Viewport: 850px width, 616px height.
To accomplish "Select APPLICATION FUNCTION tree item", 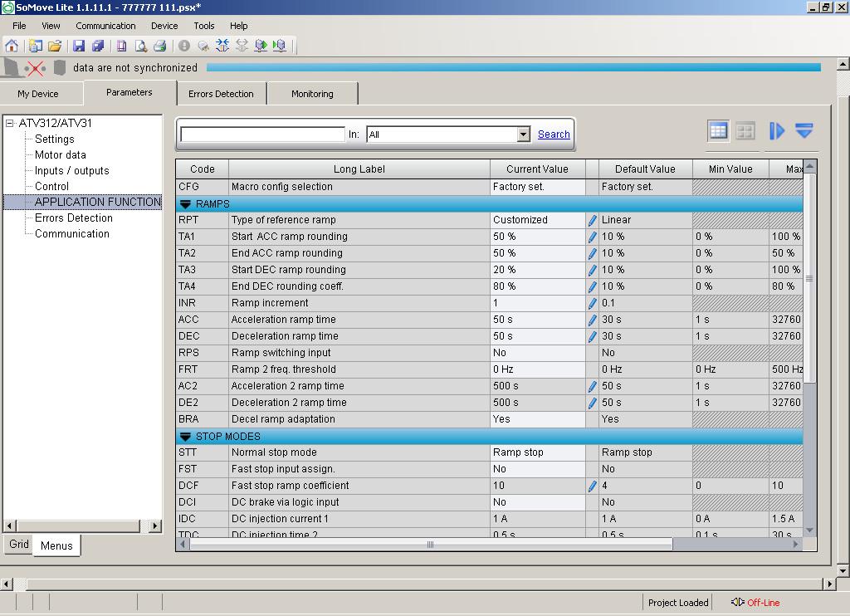I will coord(98,202).
